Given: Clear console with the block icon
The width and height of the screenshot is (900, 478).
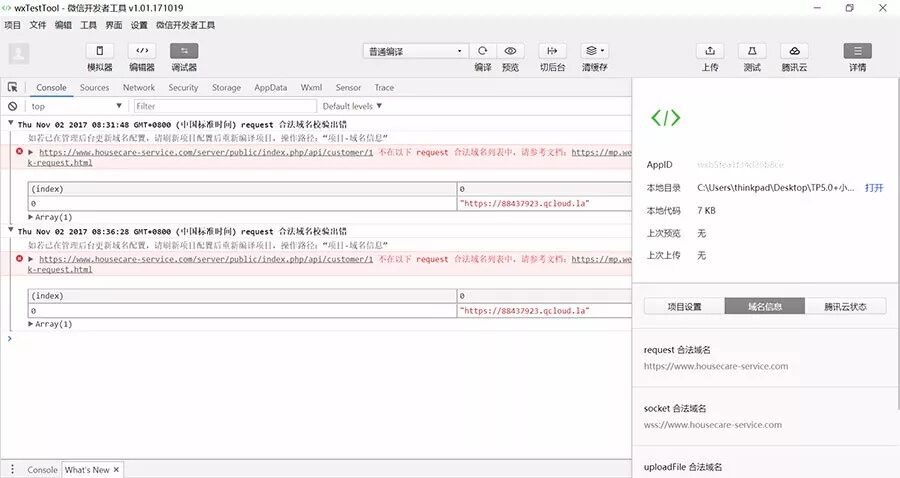Looking at the screenshot, I should [x=12, y=106].
